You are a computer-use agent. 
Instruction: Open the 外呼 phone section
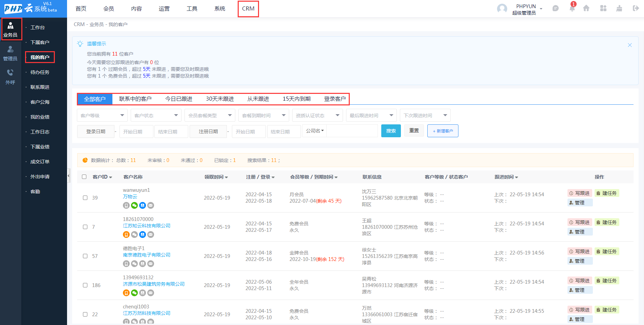pyautogui.click(x=10, y=77)
